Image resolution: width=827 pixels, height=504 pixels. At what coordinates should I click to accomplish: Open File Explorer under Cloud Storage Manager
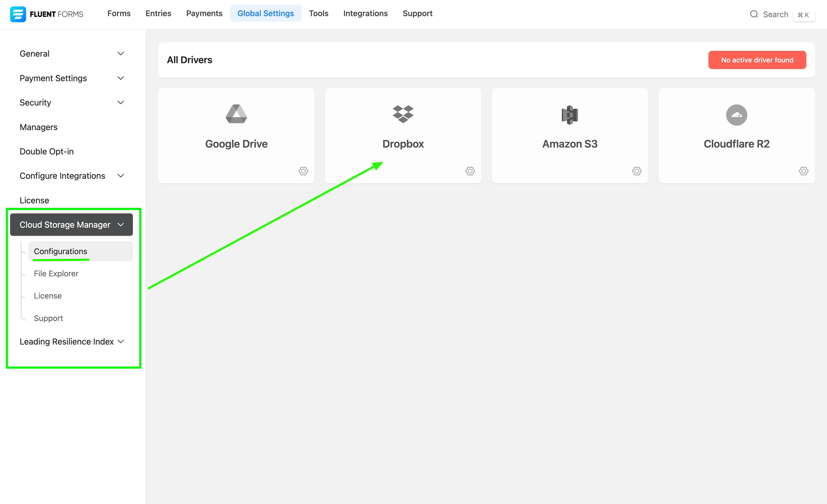pos(56,273)
